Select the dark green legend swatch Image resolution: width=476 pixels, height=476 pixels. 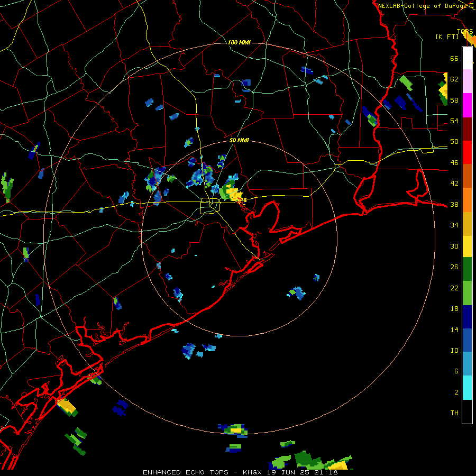pos(467,269)
